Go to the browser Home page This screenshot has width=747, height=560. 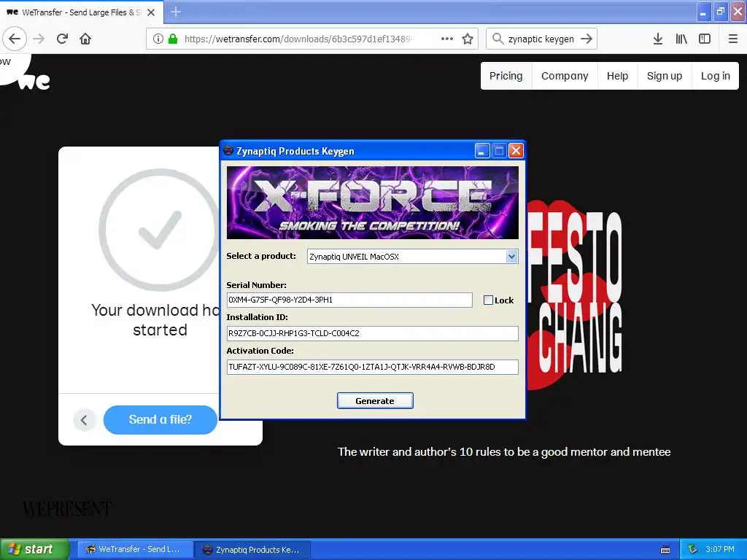click(85, 39)
